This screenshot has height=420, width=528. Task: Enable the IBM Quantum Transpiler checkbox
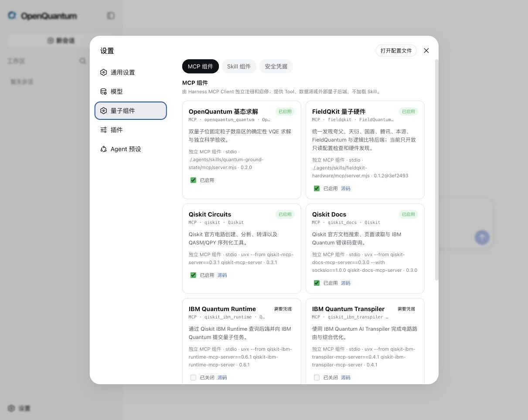click(x=317, y=377)
